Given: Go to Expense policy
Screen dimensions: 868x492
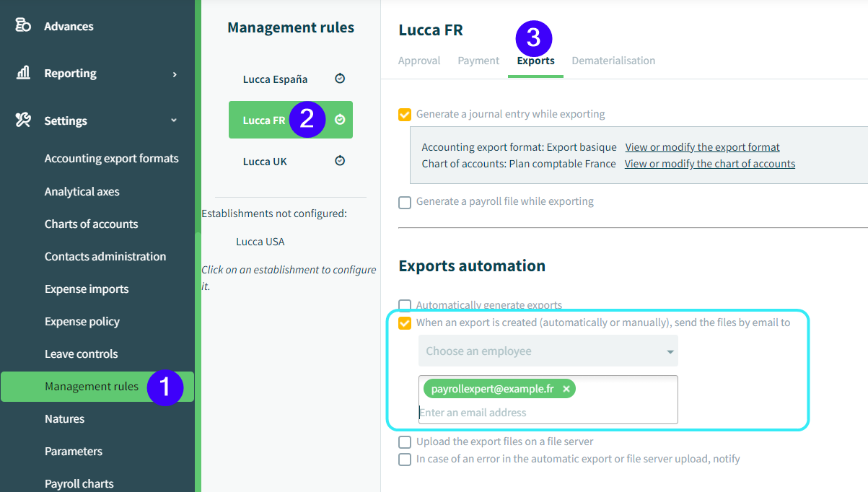Looking at the screenshot, I should [82, 321].
